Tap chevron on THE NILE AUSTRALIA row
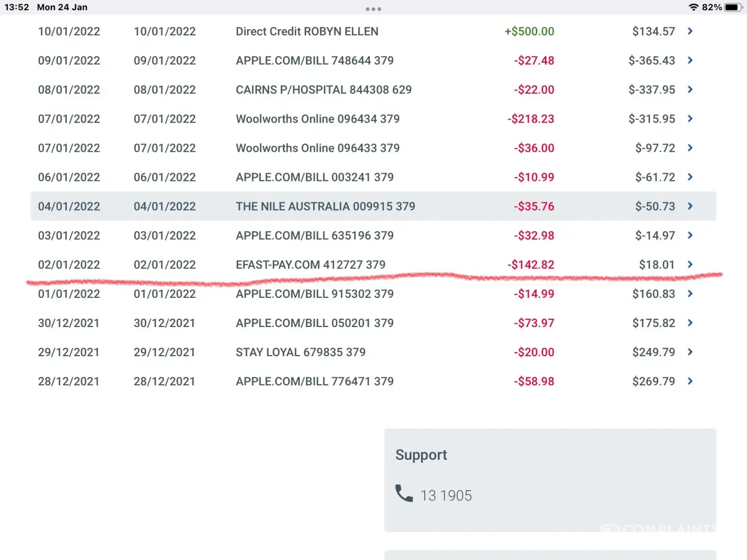This screenshot has width=747, height=560. (x=690, y=206)
